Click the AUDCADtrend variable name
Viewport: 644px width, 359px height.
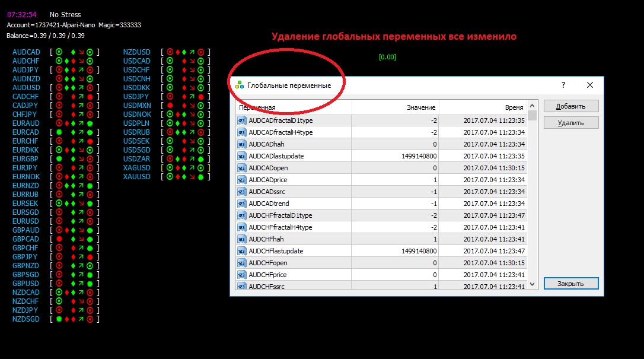[269, 204]
